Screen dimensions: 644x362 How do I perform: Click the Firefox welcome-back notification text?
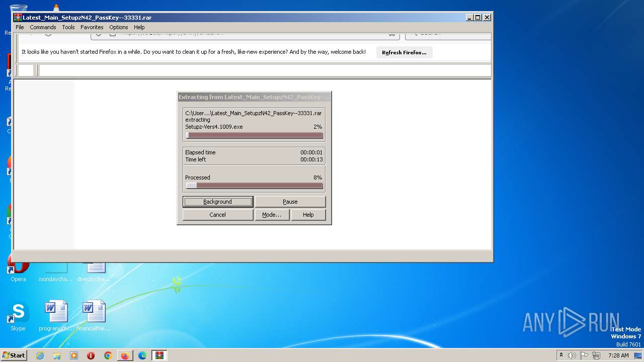click(x=194, y=52)
